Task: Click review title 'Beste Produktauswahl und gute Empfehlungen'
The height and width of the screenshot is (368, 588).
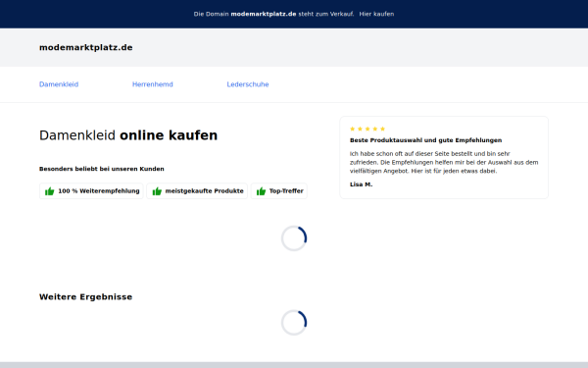Action: click(425, 140)
